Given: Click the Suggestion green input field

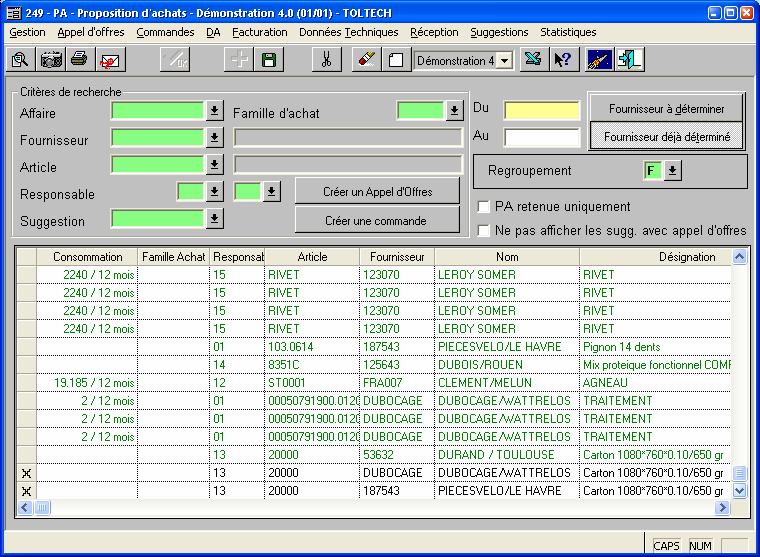Looking at the screenshot, I should click(x=158, y=219).
